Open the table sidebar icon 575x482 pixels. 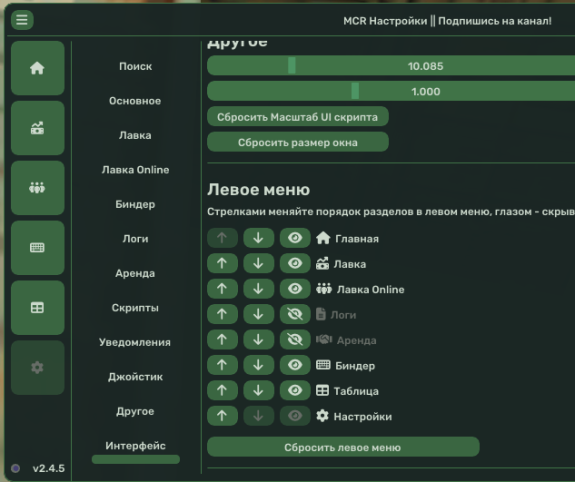pos(37,307)
